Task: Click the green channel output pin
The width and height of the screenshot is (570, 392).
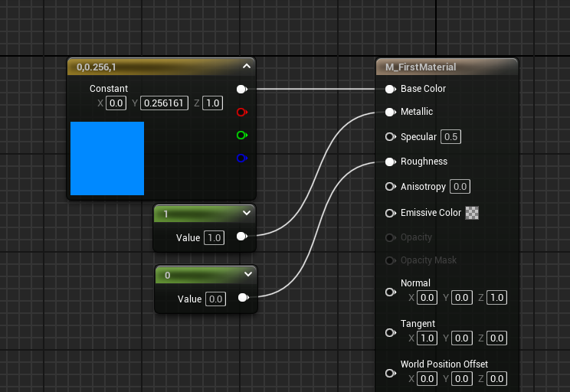Action: click(x=242, y=136)
